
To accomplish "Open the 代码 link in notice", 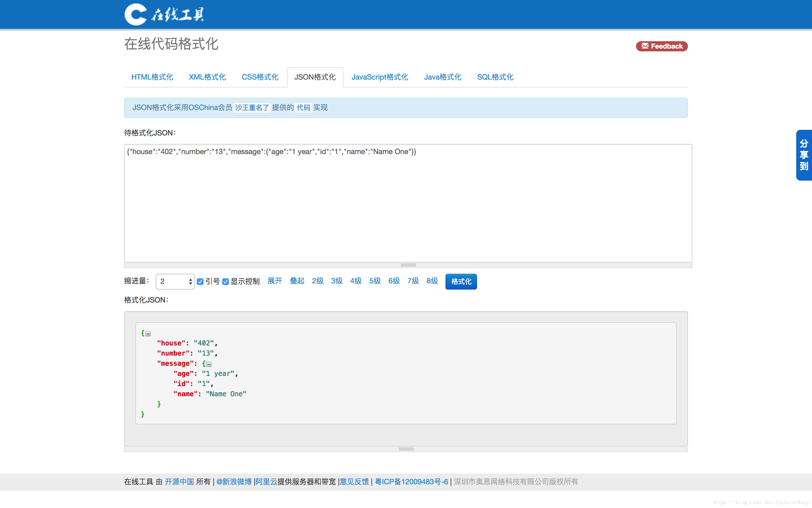I will pyautogui.click(x=303, y=108).
